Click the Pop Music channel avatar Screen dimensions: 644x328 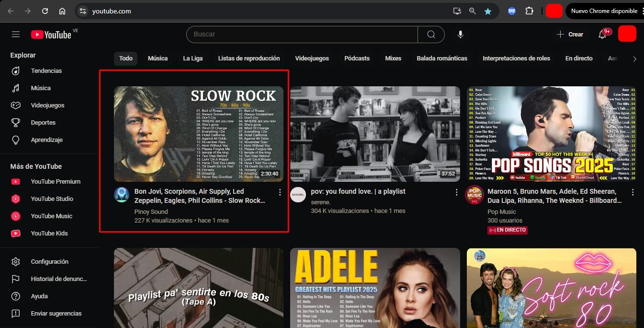[x=475, y=195]
